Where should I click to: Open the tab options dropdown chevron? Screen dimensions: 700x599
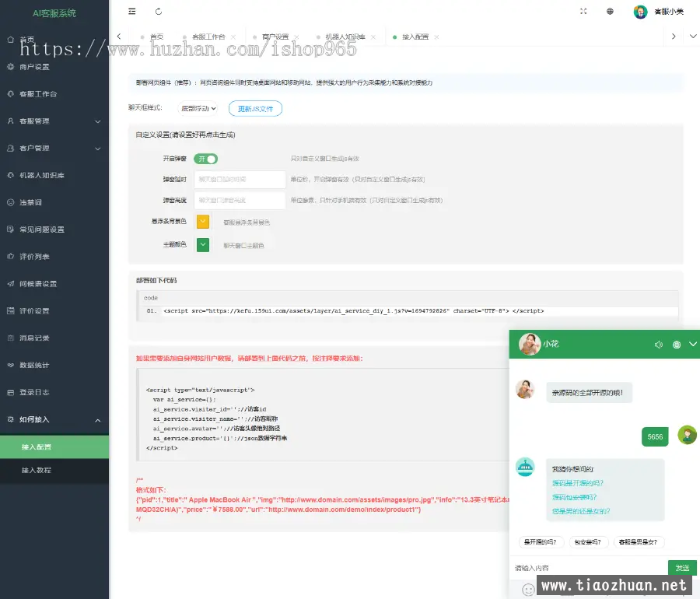[693, 37]
